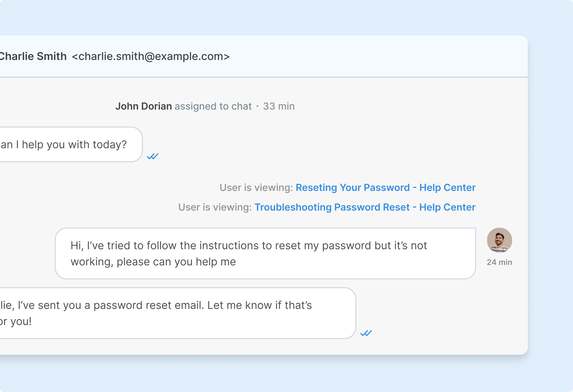Click the "working, please can you help me" line
The width and height of the screenshot is (573, 392).
pyautogui.click(x=153, y=262)
